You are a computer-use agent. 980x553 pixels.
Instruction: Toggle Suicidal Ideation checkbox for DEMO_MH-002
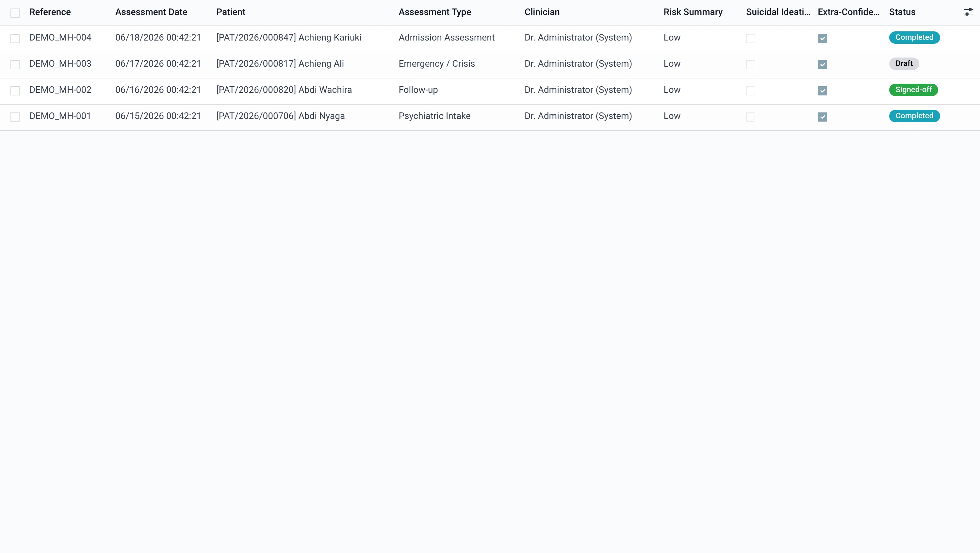[751, 91]
